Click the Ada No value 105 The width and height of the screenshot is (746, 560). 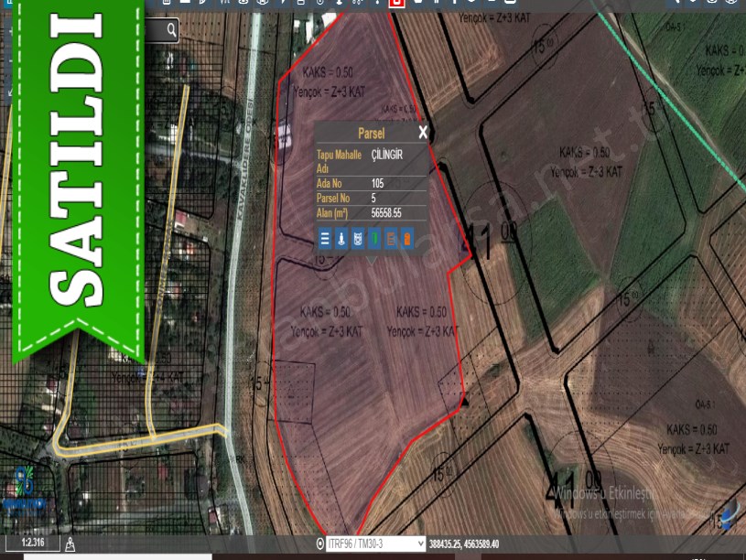point(378,183)
